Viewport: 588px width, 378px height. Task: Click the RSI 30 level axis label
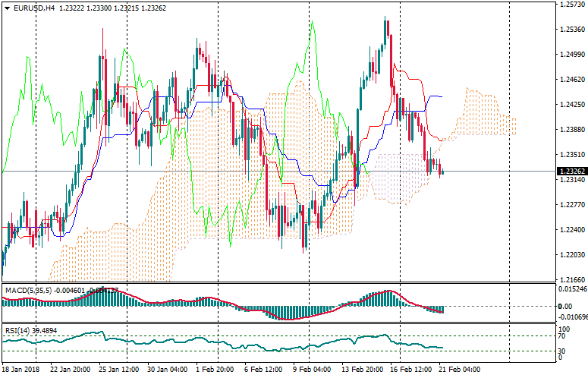pos(563,351)
